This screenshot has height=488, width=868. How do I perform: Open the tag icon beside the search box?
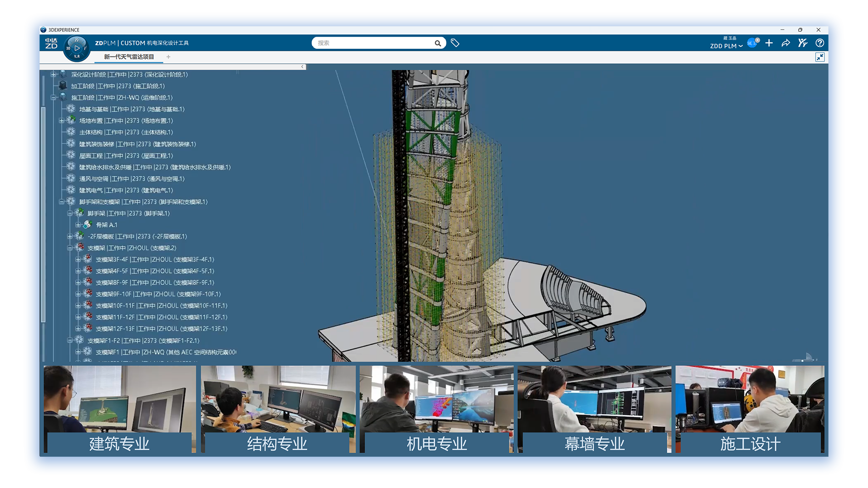[x=455, y=43]
